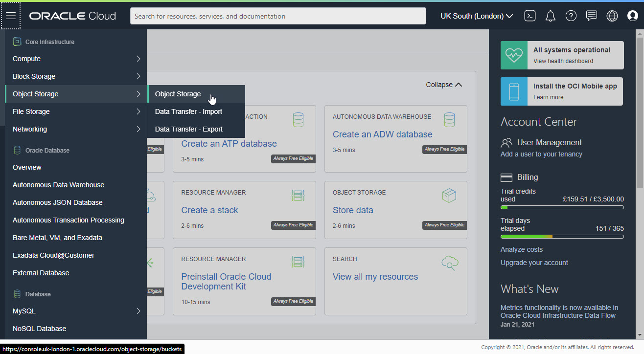This screenshot has height=354, width=644.
Task: Click the Store data link
Action: pyautogui.click(x=353, y=210)
